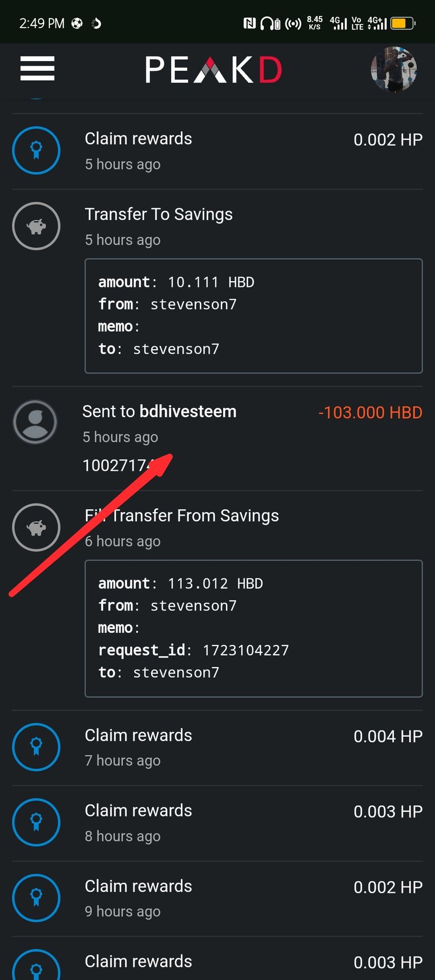The height and width of the screenshot is (980, 435).
Task: Tap the user avatar icon beside Sent to bdhivesteem
Action: pos(35,422)
